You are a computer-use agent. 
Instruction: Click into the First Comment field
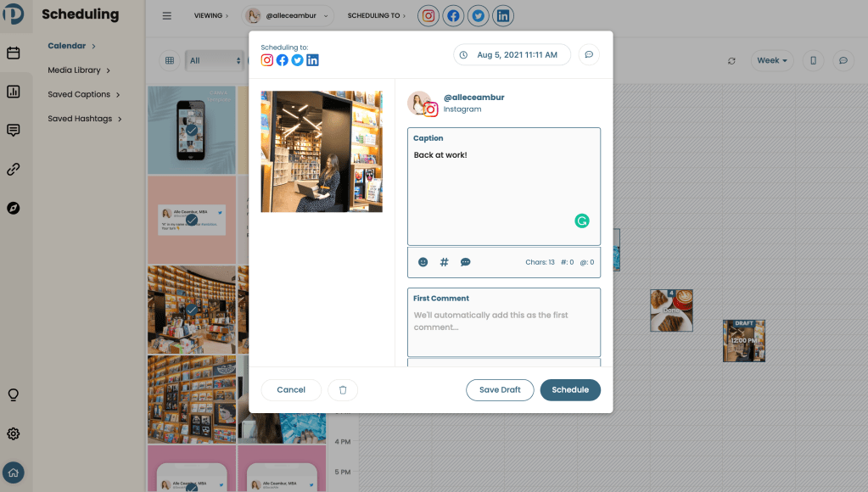tap(503, 327)
